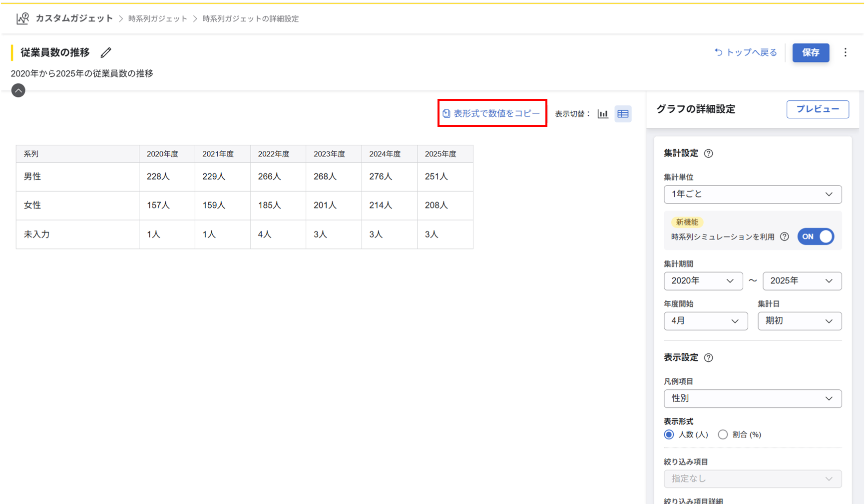Viewport: 866px width, 504px height.
Task: Open the 年度開始 dropdown showing 4月
Action: [x=705, y=321]
